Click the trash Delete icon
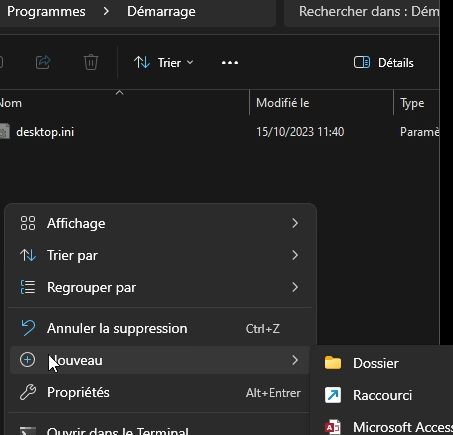The image size is (453, 435). pyautogui.click(x=91, y=62)
